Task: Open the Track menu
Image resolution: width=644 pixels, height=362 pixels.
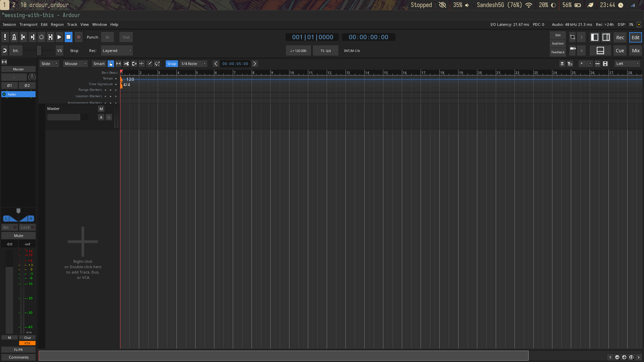Action: (x=72, y=24)
